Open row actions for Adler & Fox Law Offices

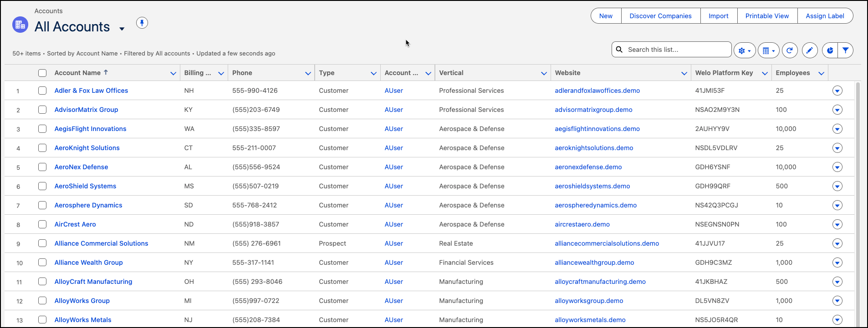click(x=837, y=91)
